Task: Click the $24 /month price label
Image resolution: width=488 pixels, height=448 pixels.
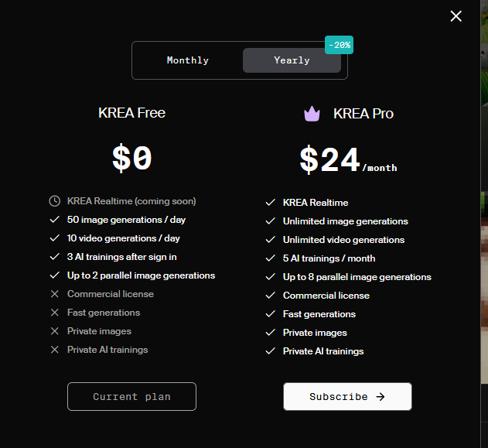Action: 348,159
